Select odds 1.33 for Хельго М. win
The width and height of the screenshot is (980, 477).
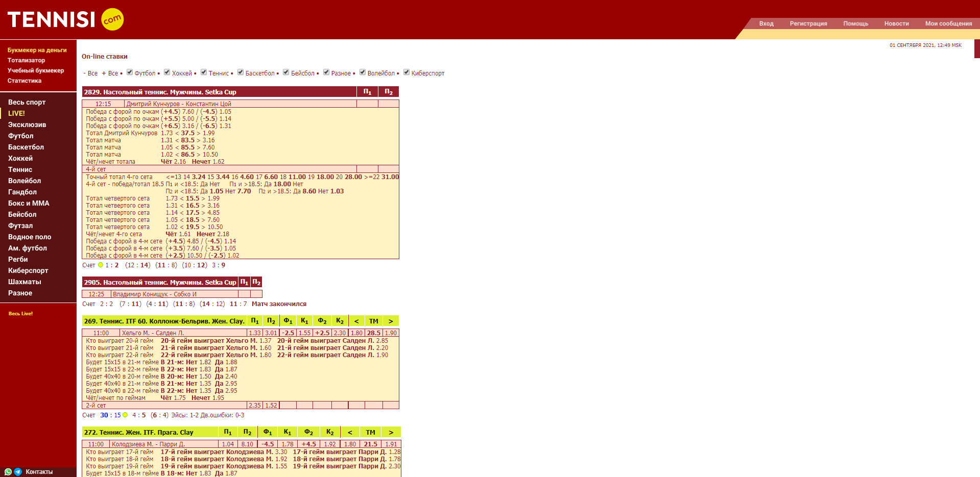(255, 333)
